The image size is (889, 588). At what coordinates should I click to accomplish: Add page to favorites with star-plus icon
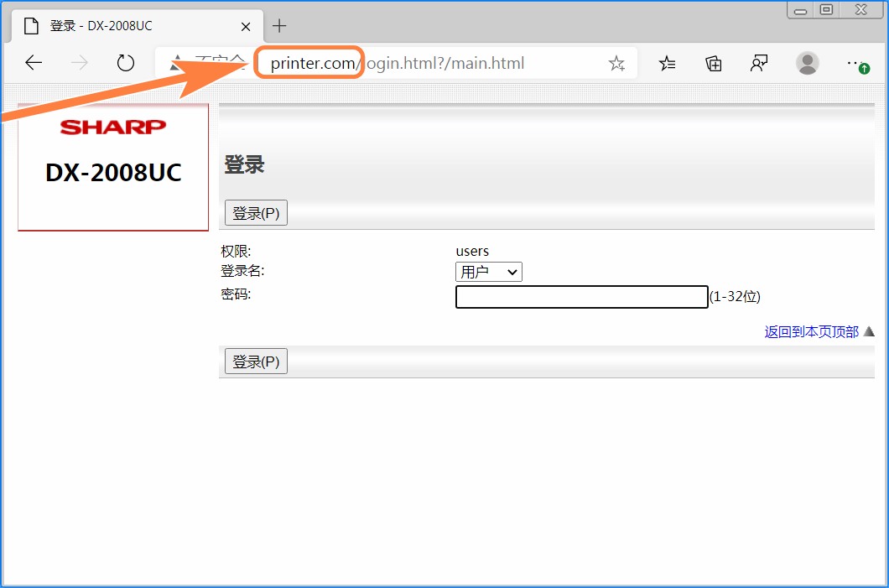[x=617, y=63]
